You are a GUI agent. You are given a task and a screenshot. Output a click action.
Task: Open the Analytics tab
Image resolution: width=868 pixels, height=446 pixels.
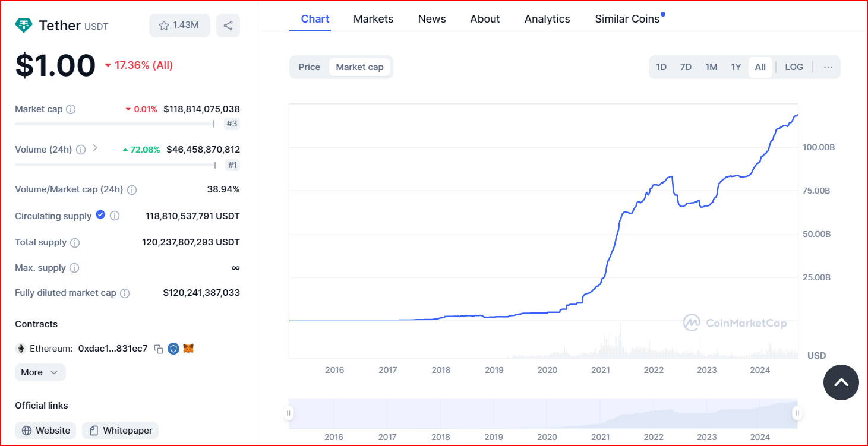(x=547, y=19)
